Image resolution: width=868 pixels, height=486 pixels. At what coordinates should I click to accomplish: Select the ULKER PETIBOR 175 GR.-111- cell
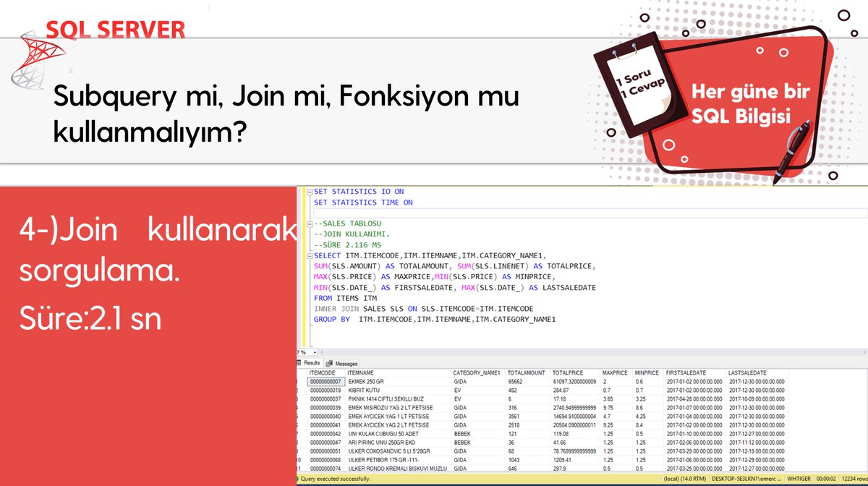click(398, 459)
